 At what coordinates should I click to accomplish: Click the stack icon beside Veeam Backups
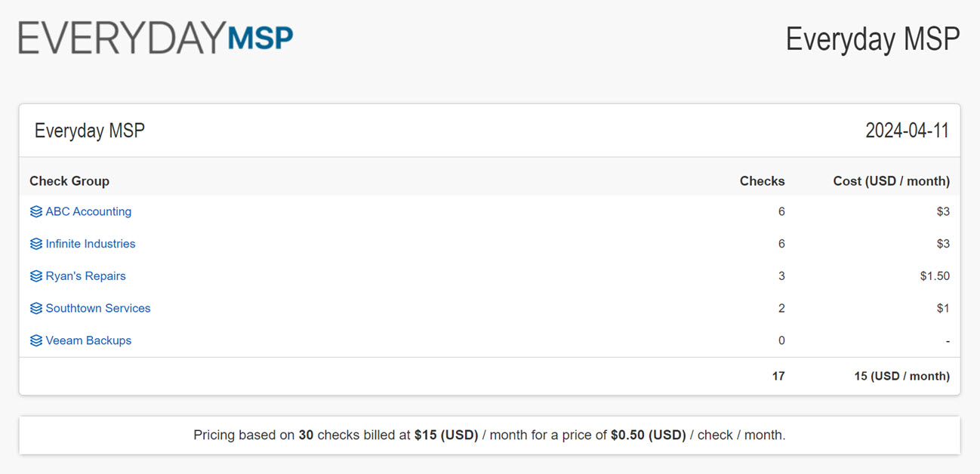point(36,341)
